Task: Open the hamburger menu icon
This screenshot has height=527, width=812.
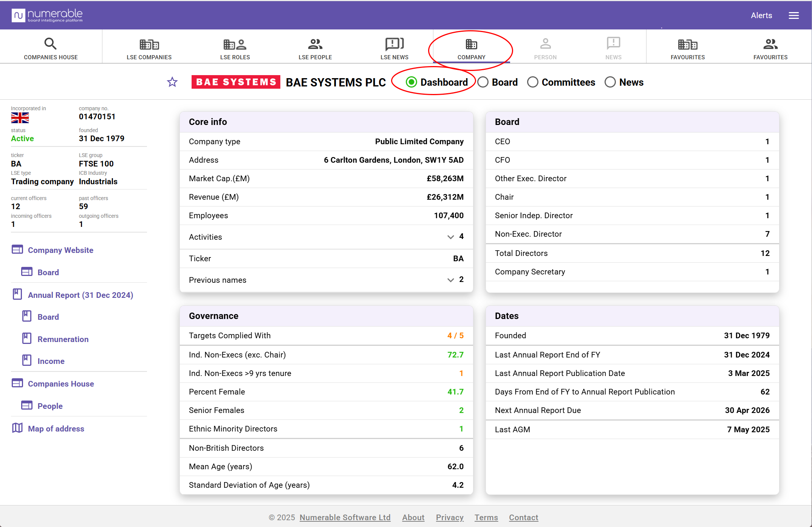Action: (793, 15)
